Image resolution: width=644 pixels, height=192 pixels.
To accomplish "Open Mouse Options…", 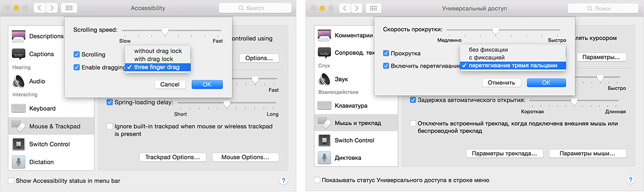I will click(245, 157).
